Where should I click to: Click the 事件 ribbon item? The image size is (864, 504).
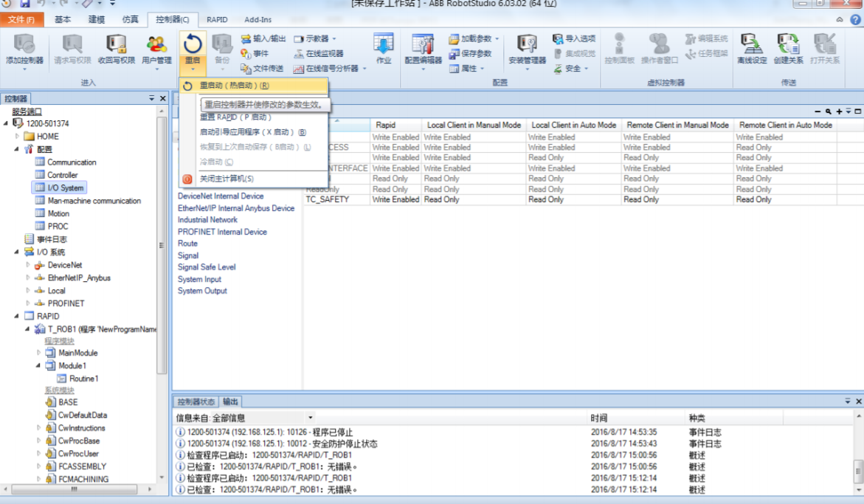coord(255,53)
